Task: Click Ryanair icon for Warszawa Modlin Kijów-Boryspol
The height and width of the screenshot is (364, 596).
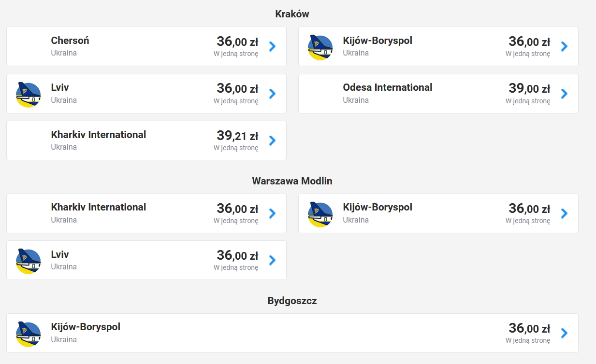Action: coord(320,214)
